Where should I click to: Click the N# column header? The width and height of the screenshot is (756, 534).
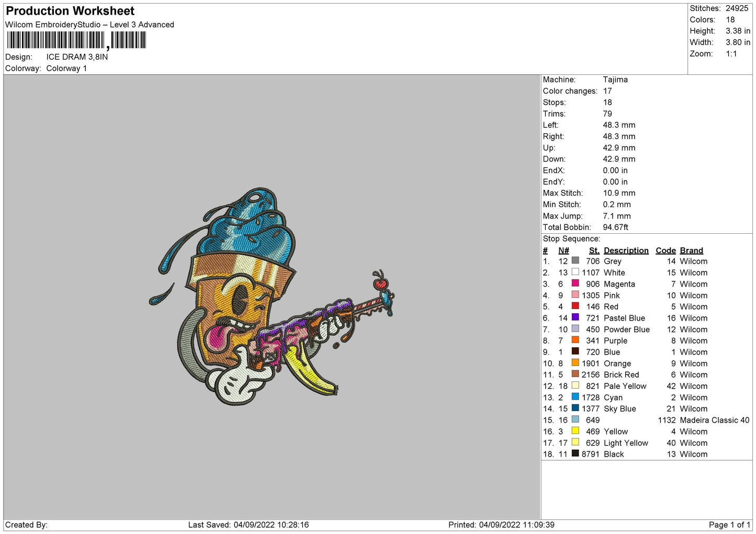click(x=563, y=251)
